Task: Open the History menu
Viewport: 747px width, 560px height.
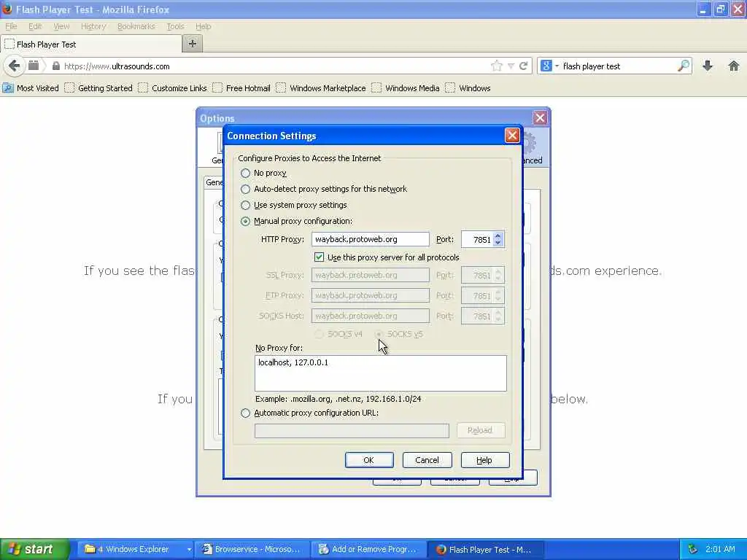Action: (93, 26)
